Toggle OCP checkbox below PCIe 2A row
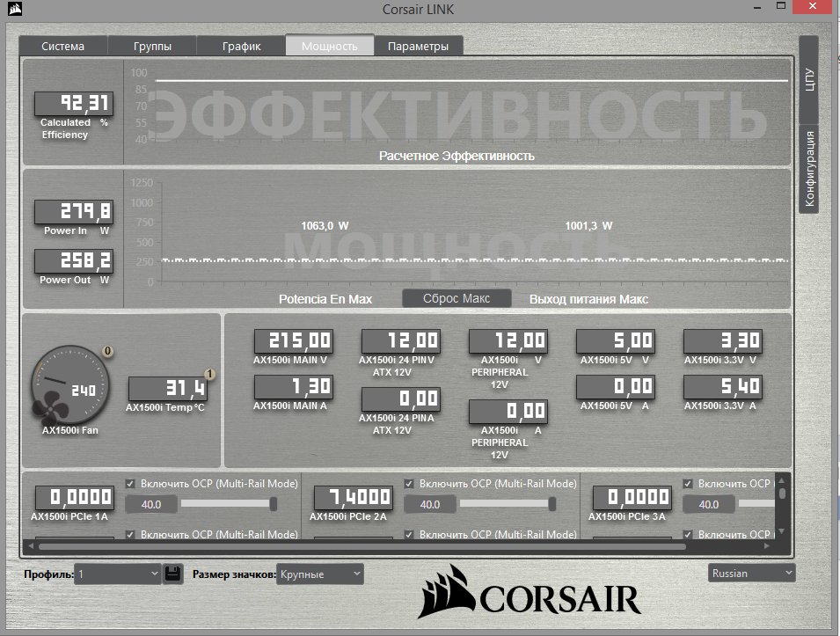 pos(409,534)
